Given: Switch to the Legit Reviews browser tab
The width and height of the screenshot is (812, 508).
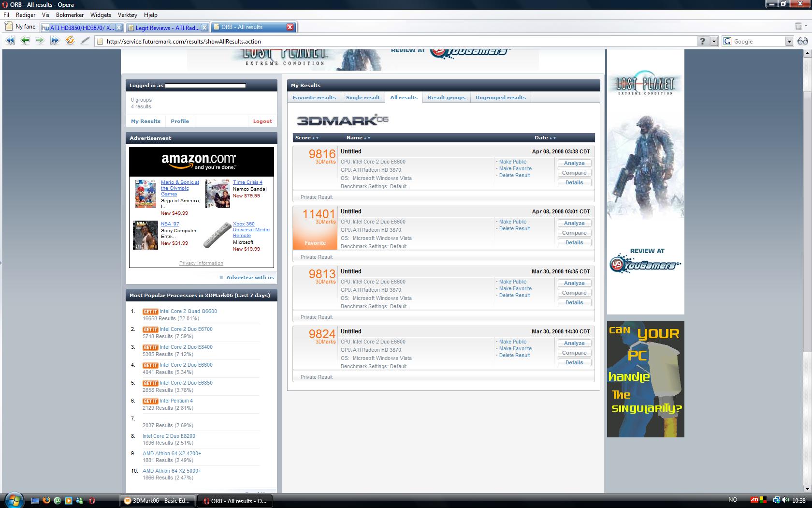Looking at the screenshot, I should pos(167,28).
